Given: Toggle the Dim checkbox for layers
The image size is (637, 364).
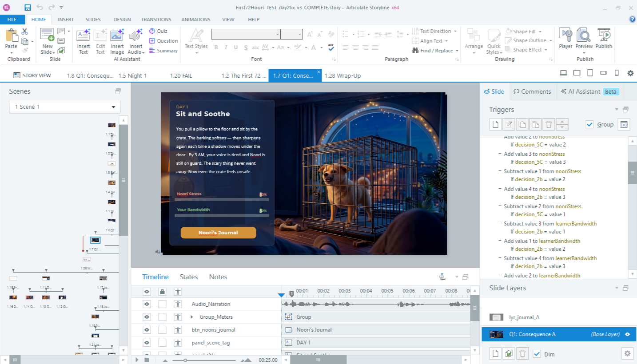Looking at the screenshot, I should tap(537, 354).
